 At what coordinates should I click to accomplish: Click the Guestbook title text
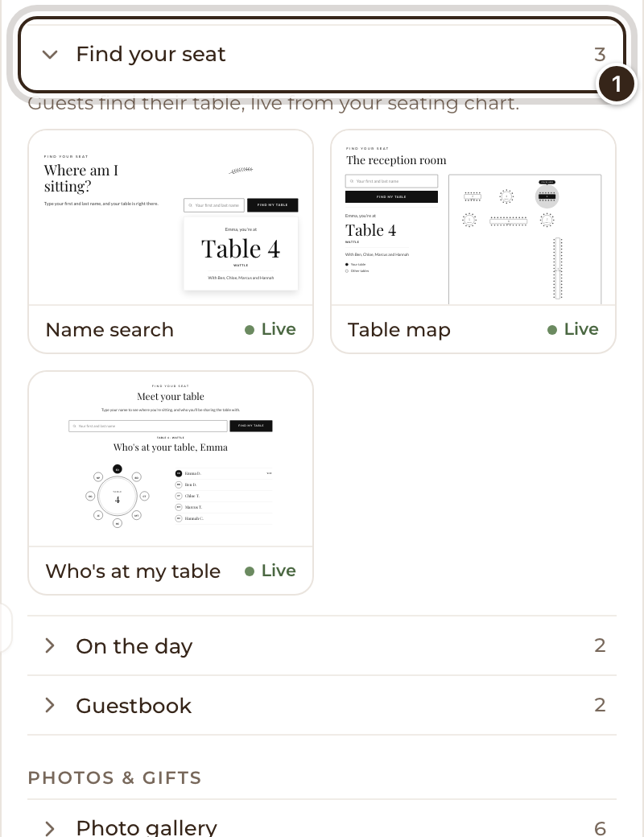point(134,706)
